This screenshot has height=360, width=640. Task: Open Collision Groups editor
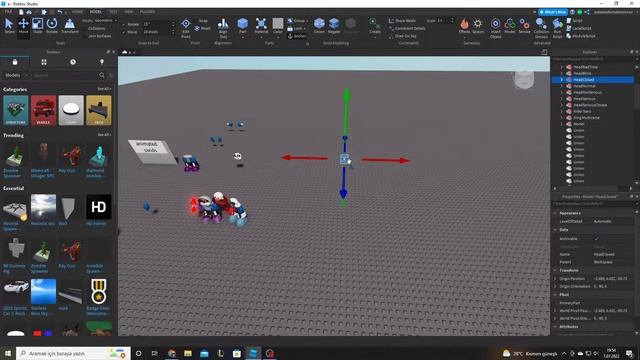tap(541, 28)
